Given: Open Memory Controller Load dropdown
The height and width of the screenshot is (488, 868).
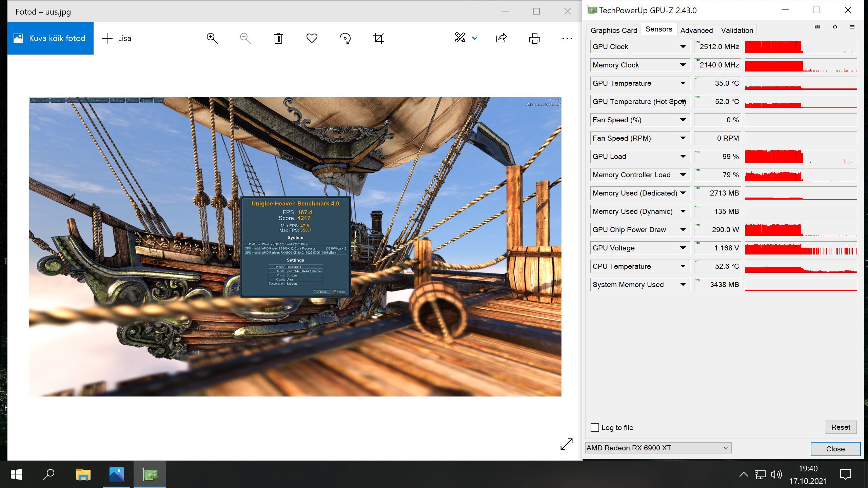Looking at the screenshot, I should pyautogui.click(x=683, y=175).
